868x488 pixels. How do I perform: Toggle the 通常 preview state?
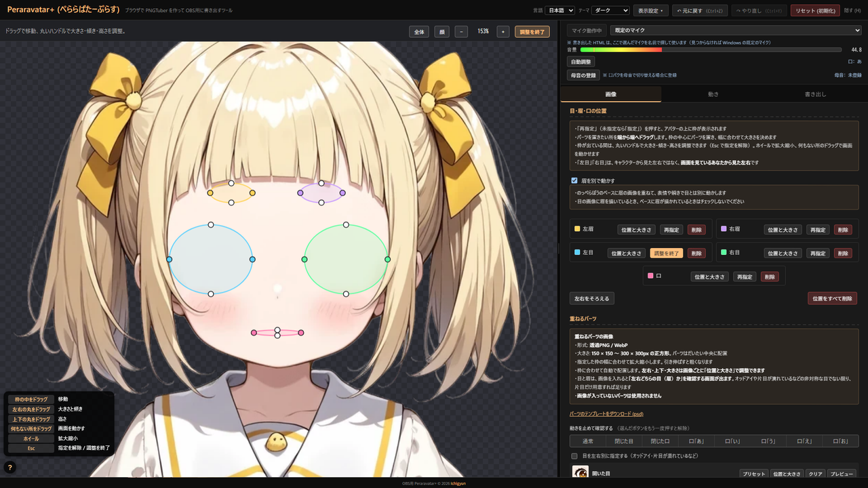[587, 441]
